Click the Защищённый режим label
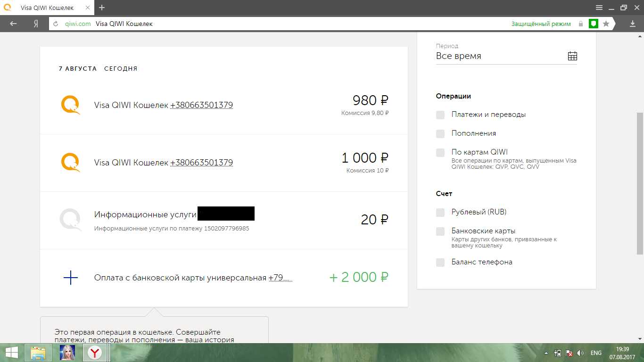This screenshot has height=362, width=644. 541,24
